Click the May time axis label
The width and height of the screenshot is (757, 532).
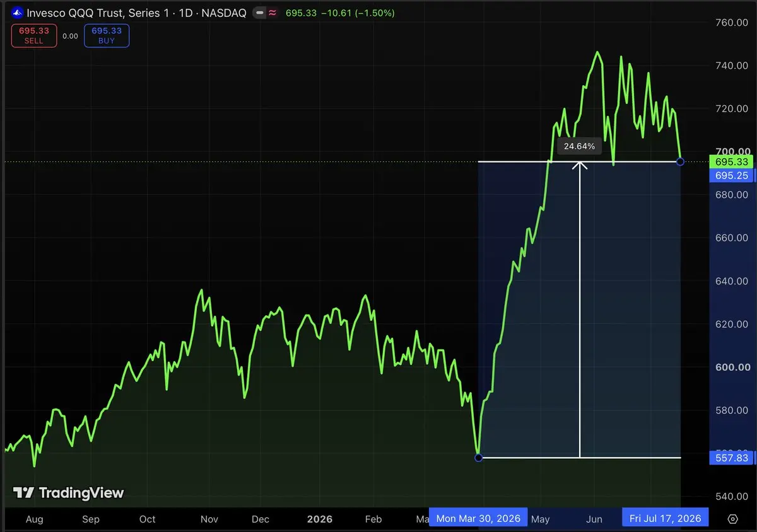(541, 519)
